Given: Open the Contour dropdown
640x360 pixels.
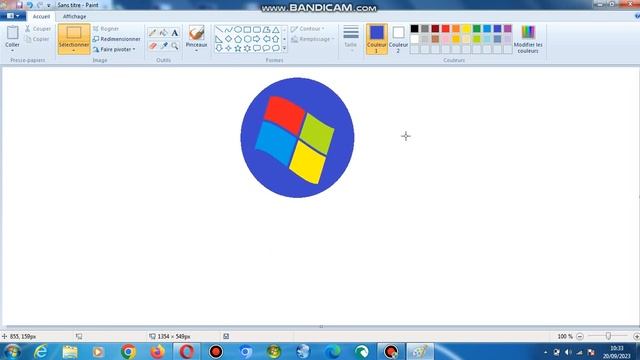Looking at the screenshot, I should click(x=308, y=29).
